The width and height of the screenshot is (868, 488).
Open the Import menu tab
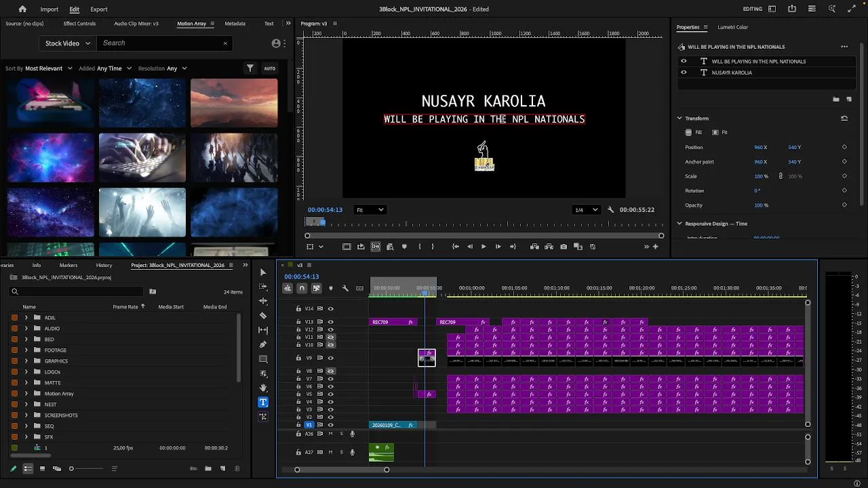tap(49, 9)
